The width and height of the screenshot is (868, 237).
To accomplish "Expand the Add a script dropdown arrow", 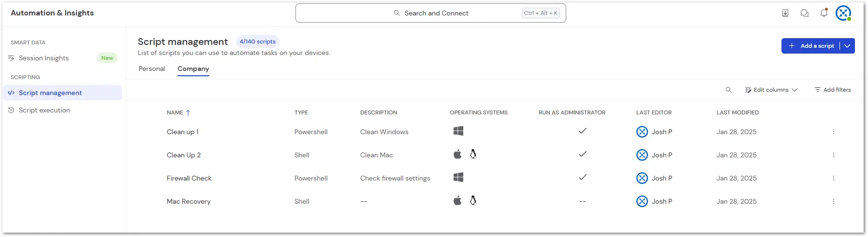I will coord(847,46).
